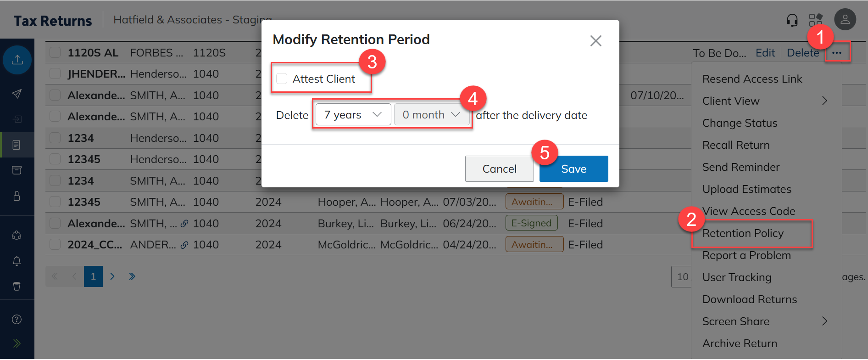Click the help question mark icon
The height and width of the screenshot is (360, 868).
pos(17,320)
